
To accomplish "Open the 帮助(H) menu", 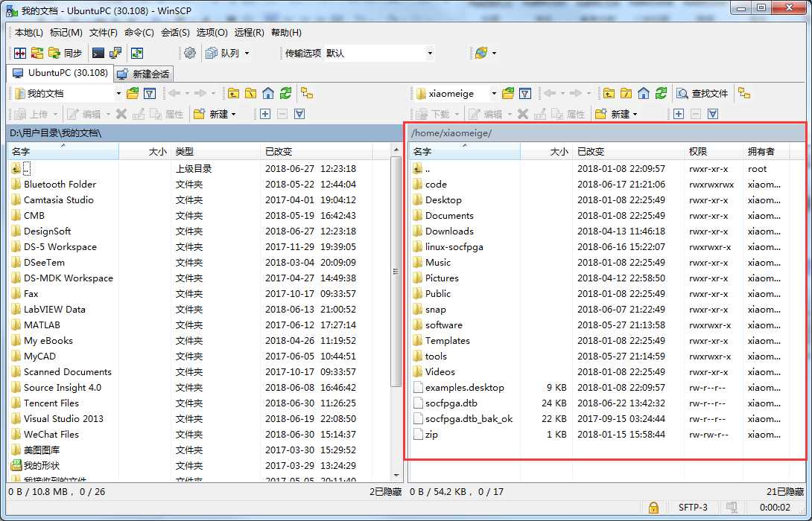I will [286, 33].
